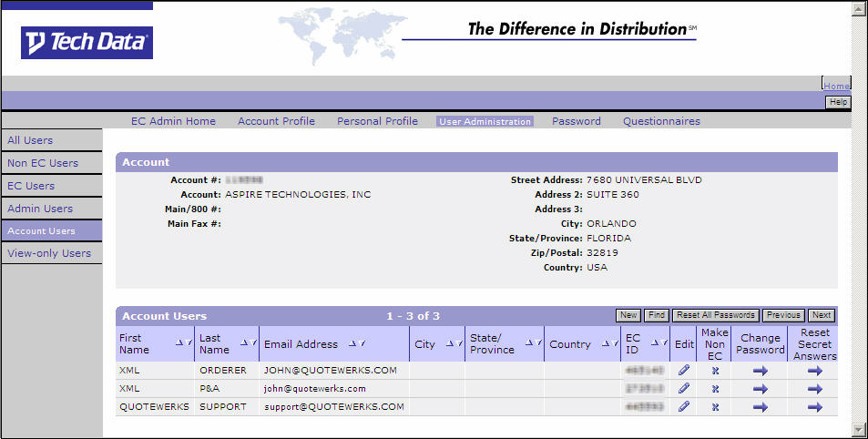868x439 pixels.
Task: Go to Next page of users
Action: click(x=822, y=315)
